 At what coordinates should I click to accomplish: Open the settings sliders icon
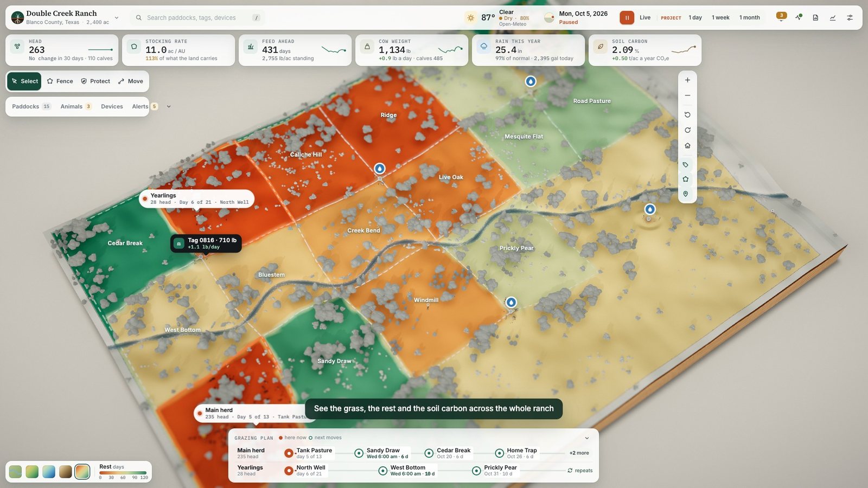850,17
